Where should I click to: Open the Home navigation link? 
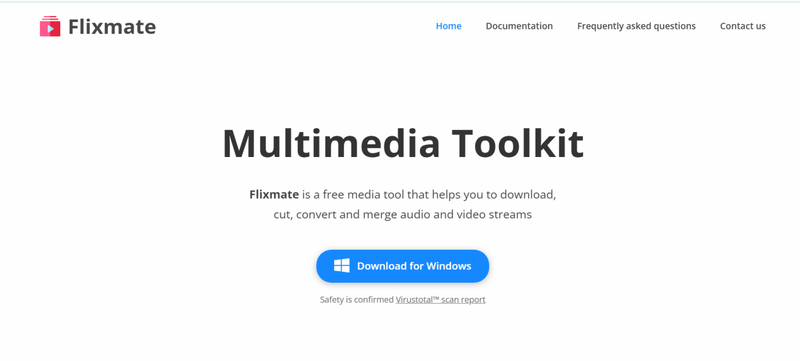pos(448,26)
